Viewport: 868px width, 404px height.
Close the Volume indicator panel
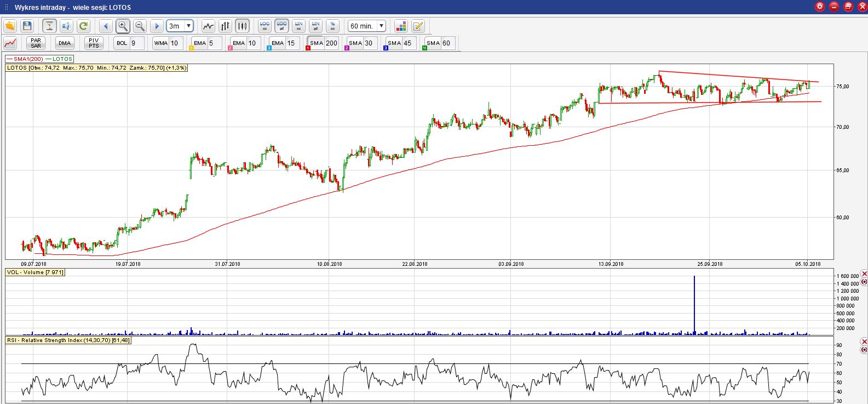tap(864, 274)
